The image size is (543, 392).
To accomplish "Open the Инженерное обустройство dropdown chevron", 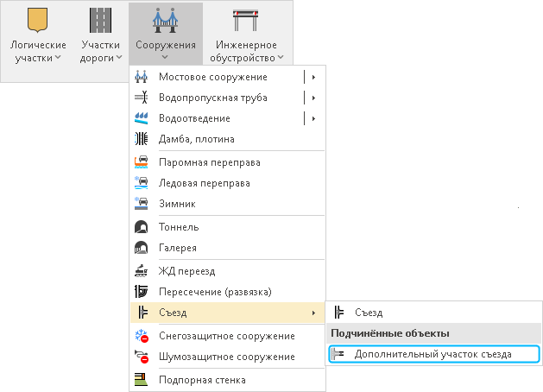I will point(281,57).
